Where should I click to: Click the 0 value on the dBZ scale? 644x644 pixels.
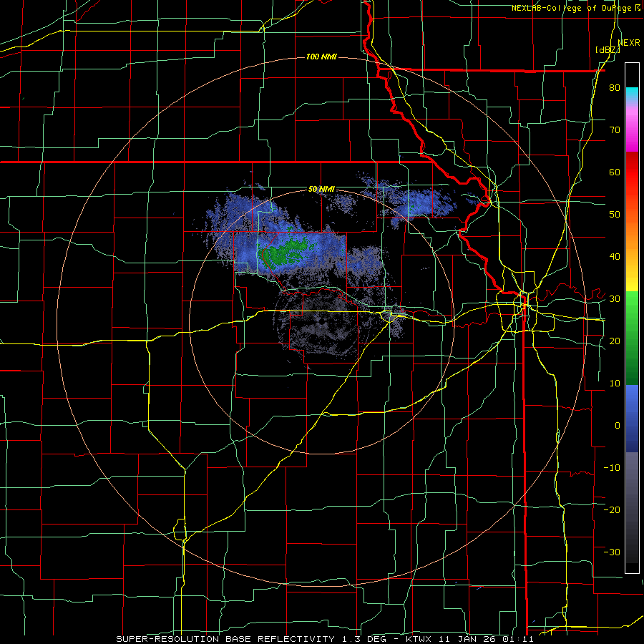tap(618, 426)
